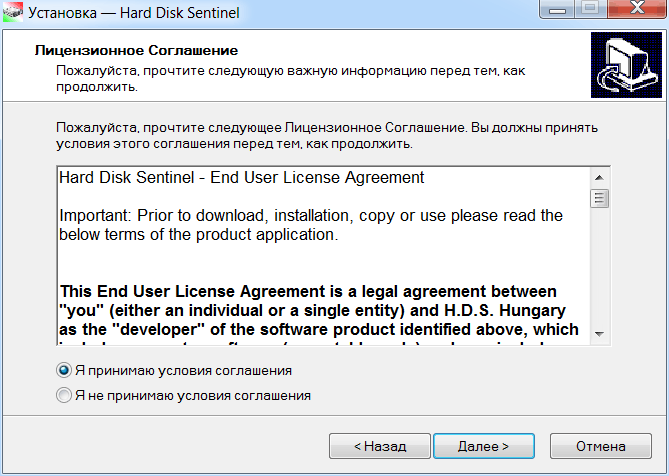Click the Hard Disk Sentinel title bar icon

14,14
